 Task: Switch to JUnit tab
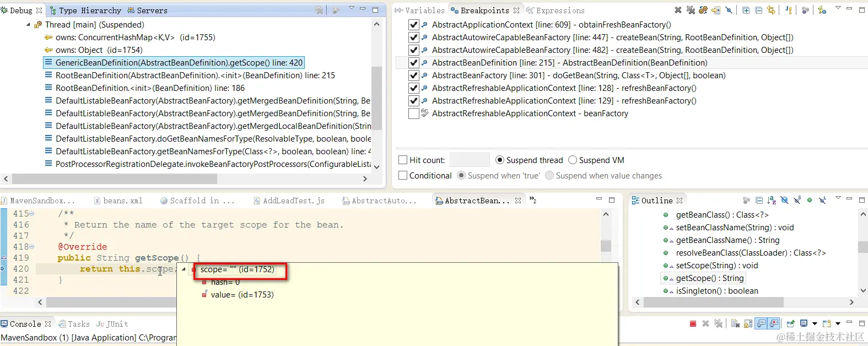pos(112,325)
